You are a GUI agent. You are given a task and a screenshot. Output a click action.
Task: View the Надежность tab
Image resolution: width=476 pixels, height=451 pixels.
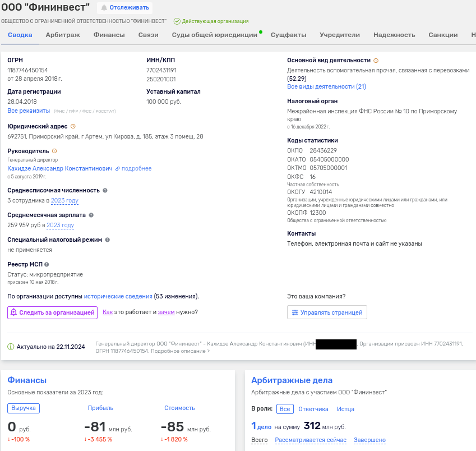(x=394, y=35)
